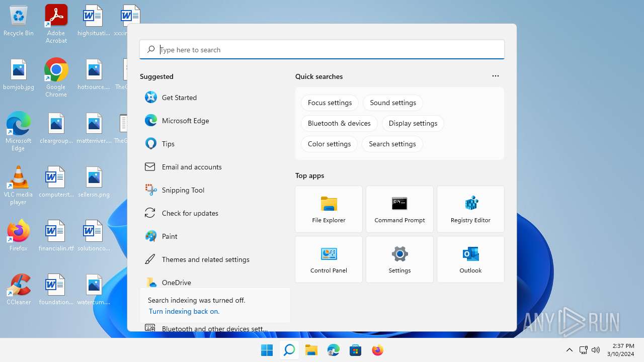This screenshot has width=644, height=362.
Task: Select financialin.rtf desktop file
Action: pos(56,235)
